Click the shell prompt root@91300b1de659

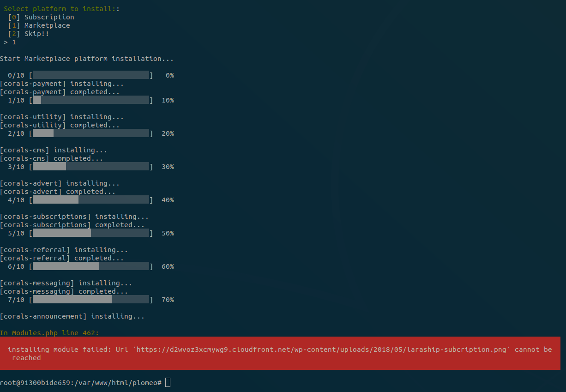pyautogui.click(x=81, y=383)
